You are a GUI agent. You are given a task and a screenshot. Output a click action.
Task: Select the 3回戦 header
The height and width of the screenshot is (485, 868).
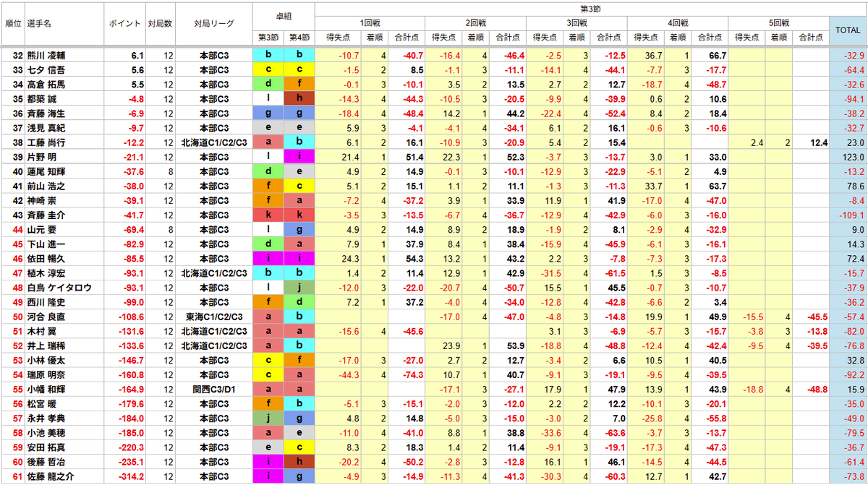577,24
